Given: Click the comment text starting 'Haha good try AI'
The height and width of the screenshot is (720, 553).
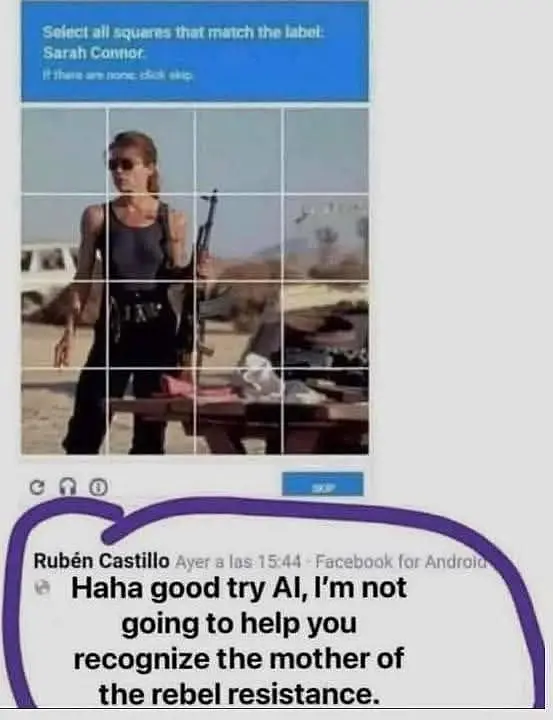Looking at the screenshot, I should tap(239, 641).
